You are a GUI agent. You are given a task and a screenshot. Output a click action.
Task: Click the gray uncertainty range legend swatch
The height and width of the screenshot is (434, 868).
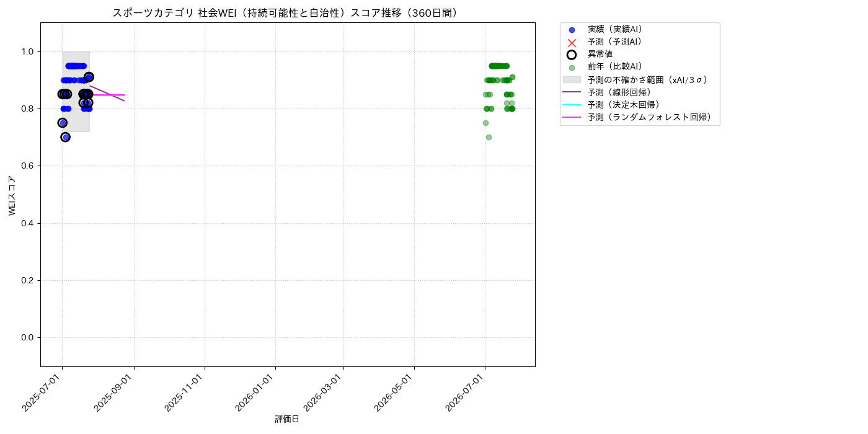coord(572,80)
